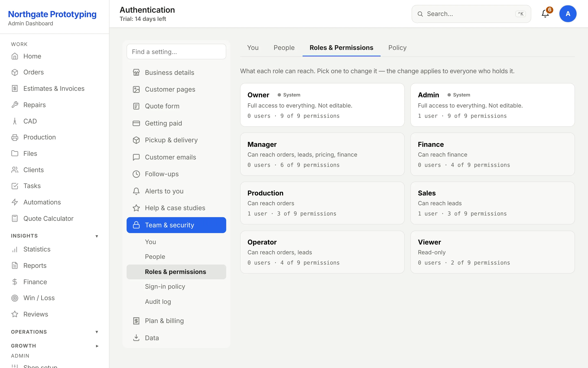Click the Quote Calculator icon
The width and height of the screenshot is (588, 368).
coord(15,219)
